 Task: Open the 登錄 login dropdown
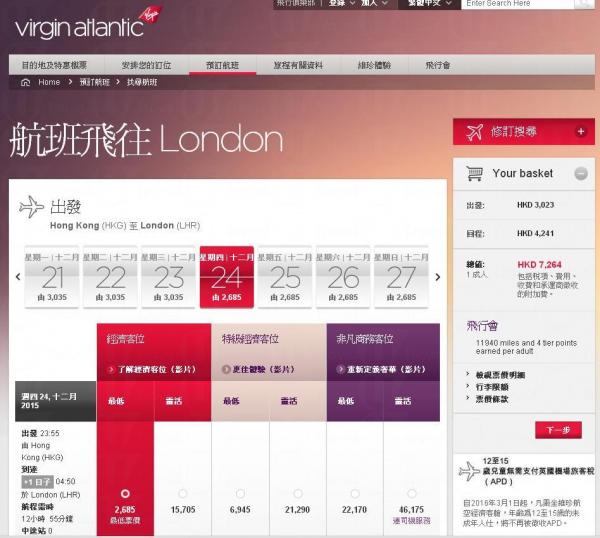342,3
